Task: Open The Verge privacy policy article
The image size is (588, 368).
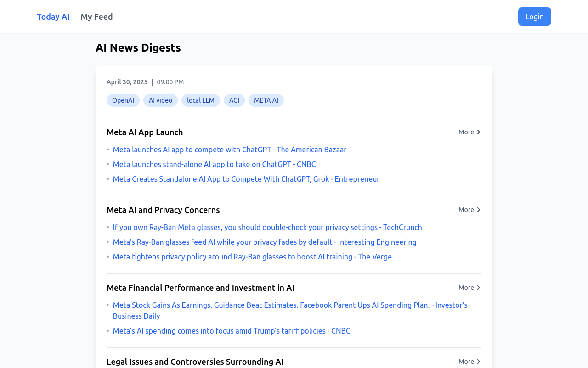Action: tap(252, 257)
